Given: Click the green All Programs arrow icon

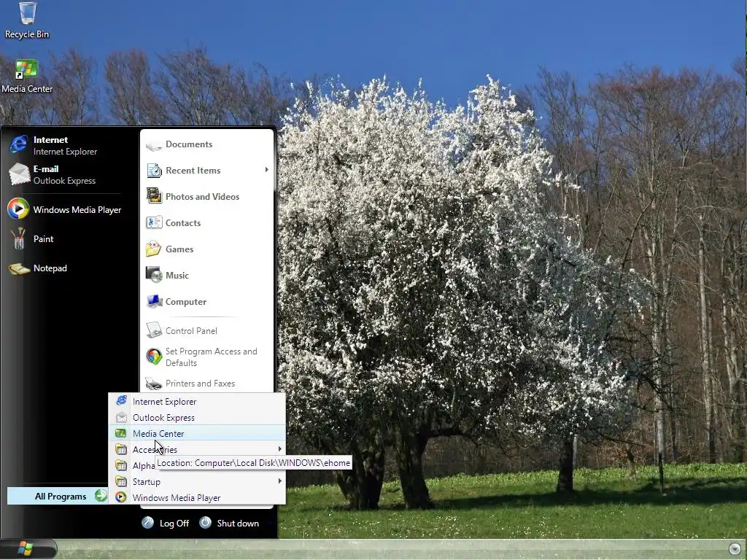Looking at the screenshot, I should click(x=101, y=496).
